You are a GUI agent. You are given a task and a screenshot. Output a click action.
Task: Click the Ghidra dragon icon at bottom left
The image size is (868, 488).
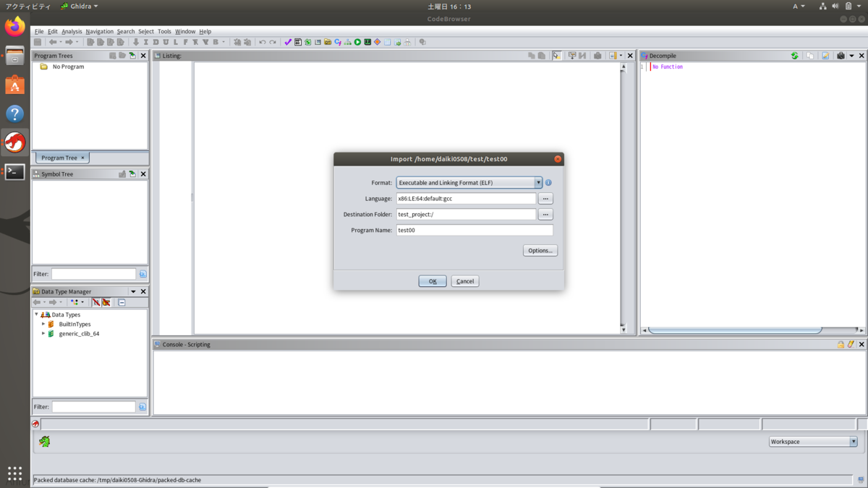pyautogui.click(x=44, y=441)
